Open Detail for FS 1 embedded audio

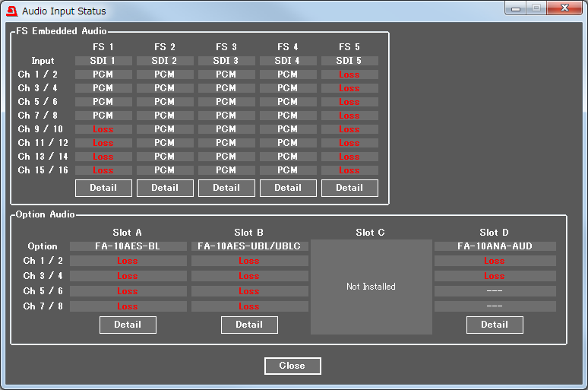[x=103, y=188]
